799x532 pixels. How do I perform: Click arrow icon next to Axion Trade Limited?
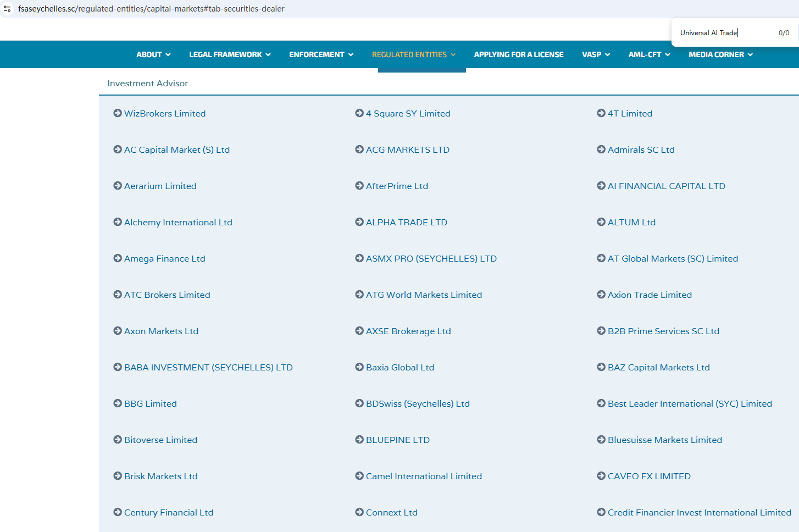pos(601,295)
